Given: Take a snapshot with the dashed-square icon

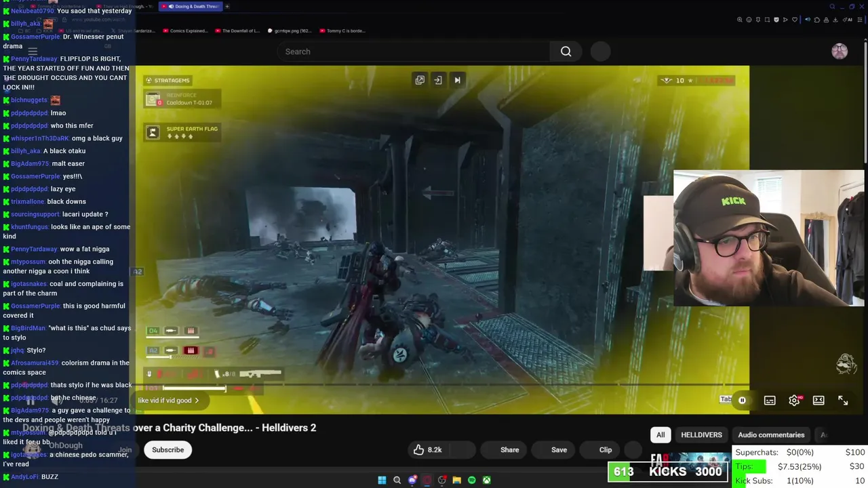Looking at the screenshot, I should [x=767, y=20].
